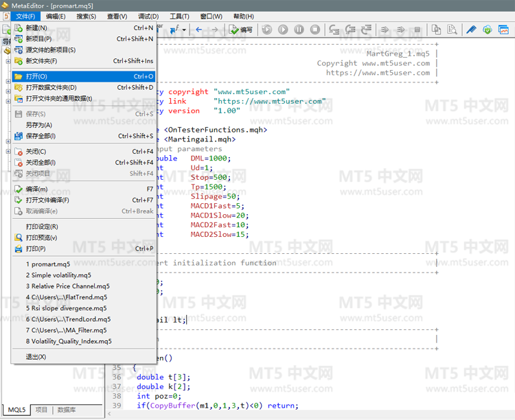Click the profiling on history data icon
This screenshot has width=515, height=420.
401,30
